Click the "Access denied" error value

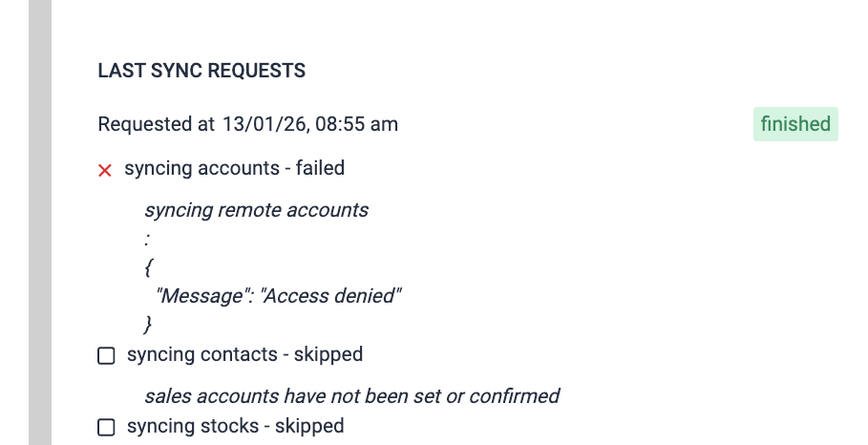coord(331,295)
